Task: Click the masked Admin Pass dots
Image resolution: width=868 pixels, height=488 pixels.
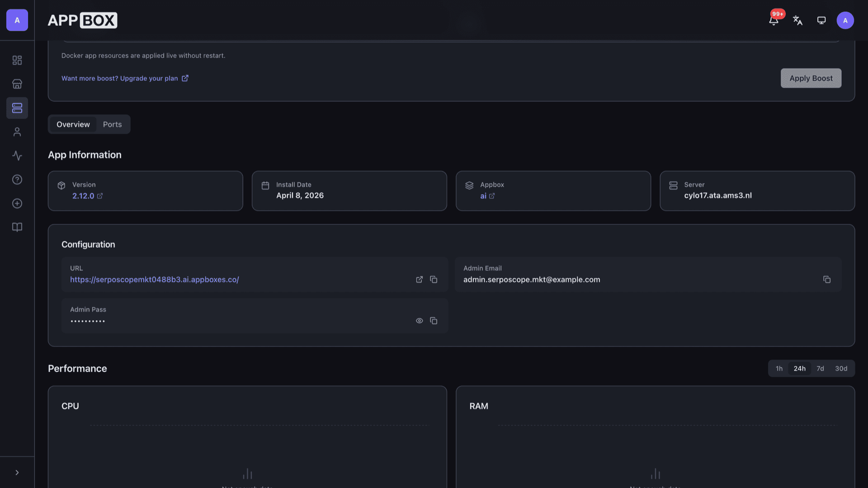Action: (x=88, y=321)
